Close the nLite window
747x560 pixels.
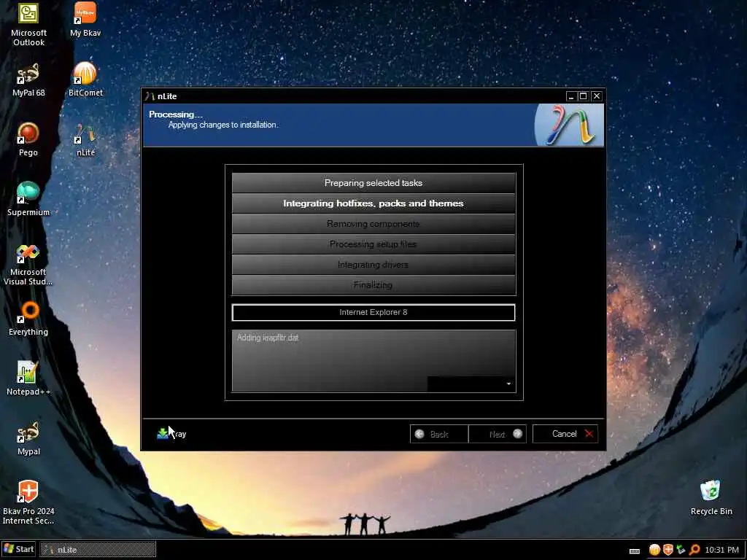pyautogui.click(x=597, y=96)
